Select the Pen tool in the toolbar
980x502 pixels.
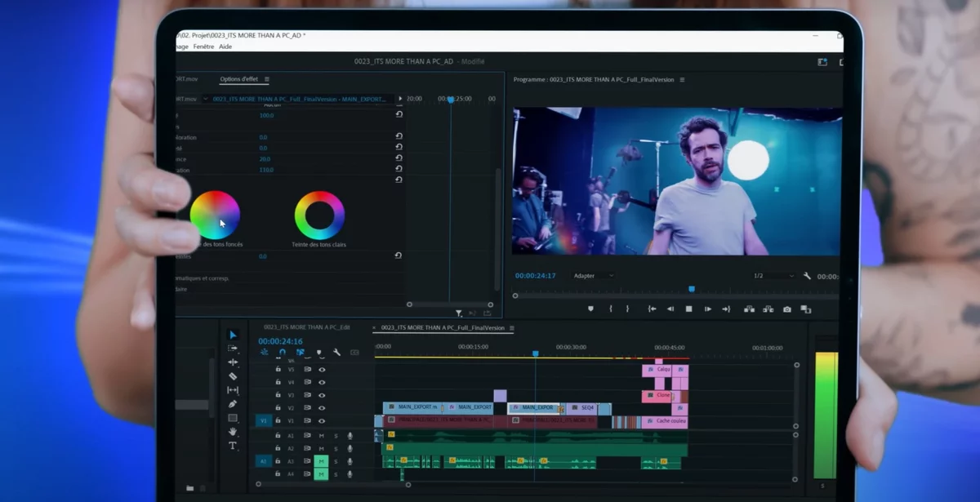[x=233, y=404]
